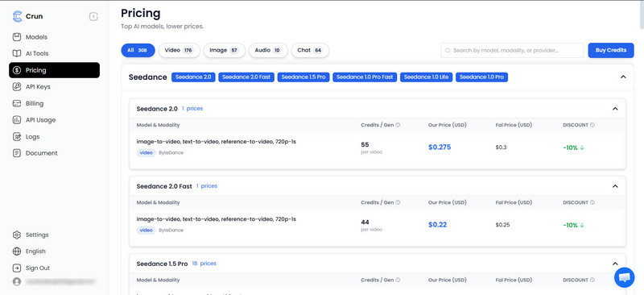Click the $0.22 price value
Viewport: 644px width, 295px height.
(437, 225)
